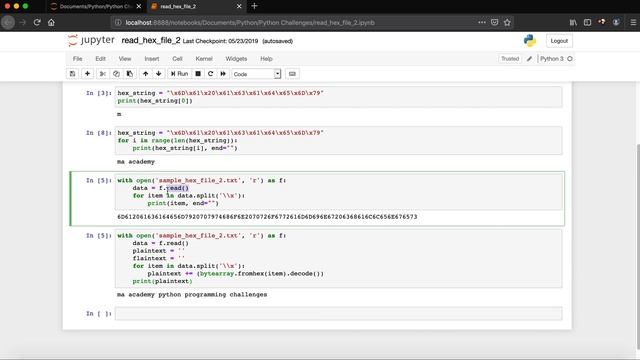Open the Insert menu
The width and height of the screenshot is (640, 360).
152,59
